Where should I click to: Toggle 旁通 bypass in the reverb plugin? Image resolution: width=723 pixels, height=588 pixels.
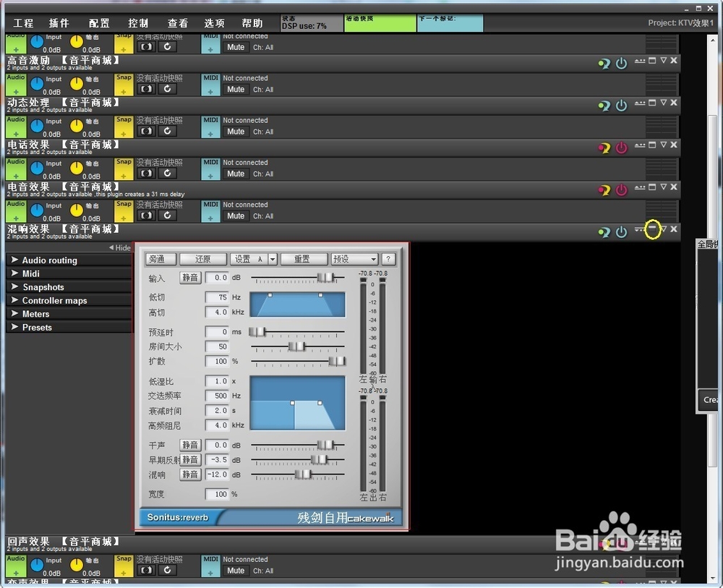[161, 259]
